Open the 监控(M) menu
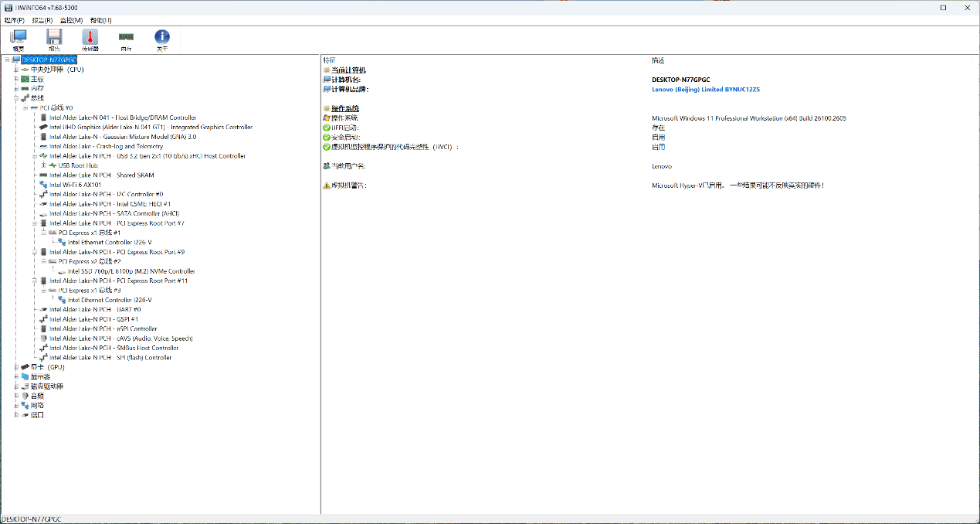The height and width of the screenshot is (524, 980). click(71, 20)
